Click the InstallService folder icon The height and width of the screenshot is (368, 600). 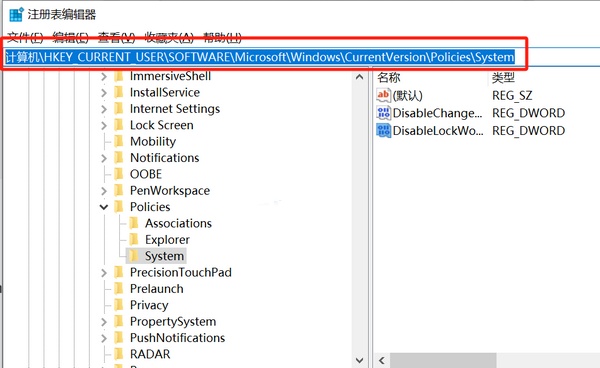click(x=119, y=92)
